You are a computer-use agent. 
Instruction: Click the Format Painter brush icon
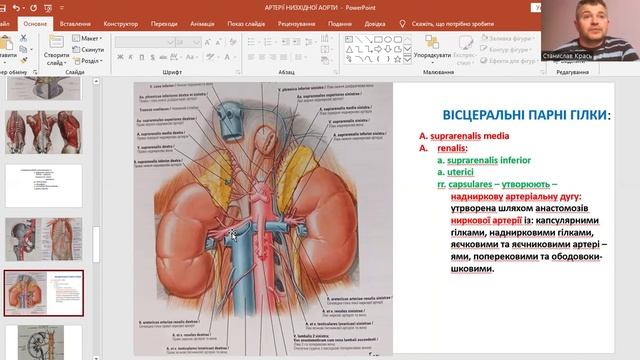23,60
